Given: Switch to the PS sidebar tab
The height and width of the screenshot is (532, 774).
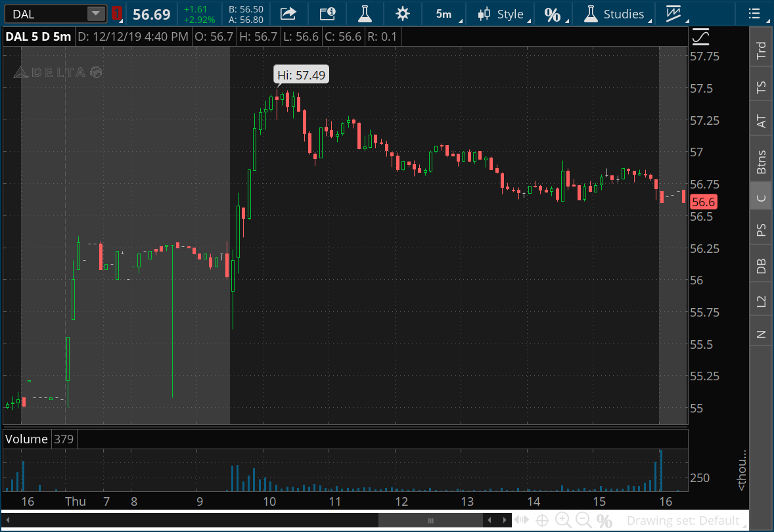Looking at the screenshot, I should 761,229.
